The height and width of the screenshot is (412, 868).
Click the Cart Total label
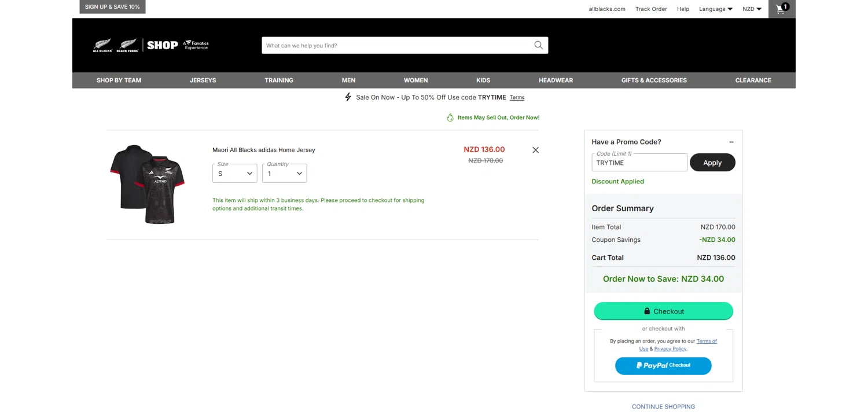coord(608,258)
